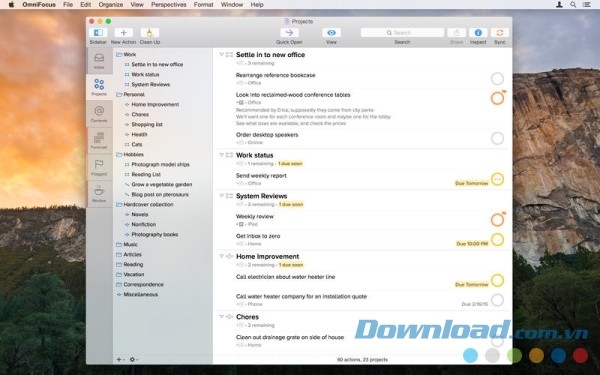Viewport: 600px width, 375px height.
Task: Click the add plus button below sidebar
Action: [119, 360]
